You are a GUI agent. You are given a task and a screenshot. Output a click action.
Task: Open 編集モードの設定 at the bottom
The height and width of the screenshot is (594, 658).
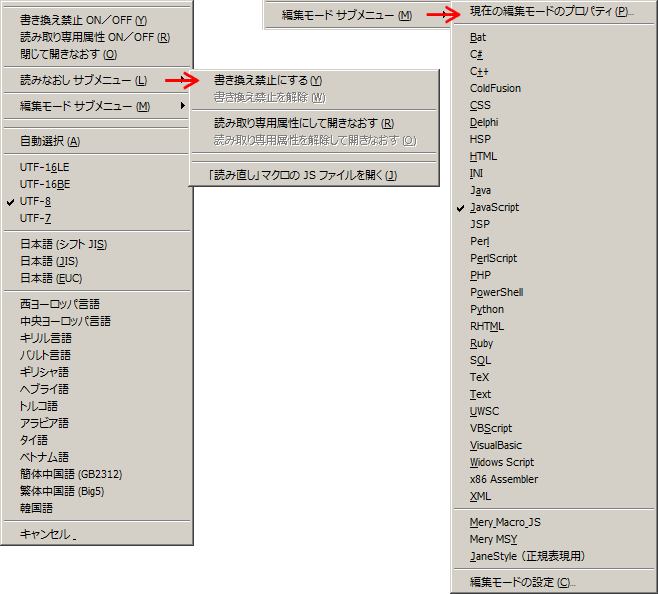[522, 582]
